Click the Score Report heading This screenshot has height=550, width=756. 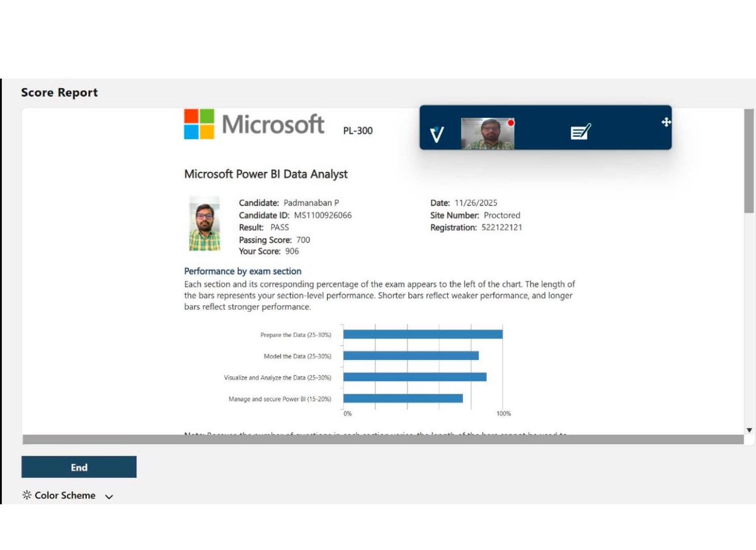click(59, 93)
